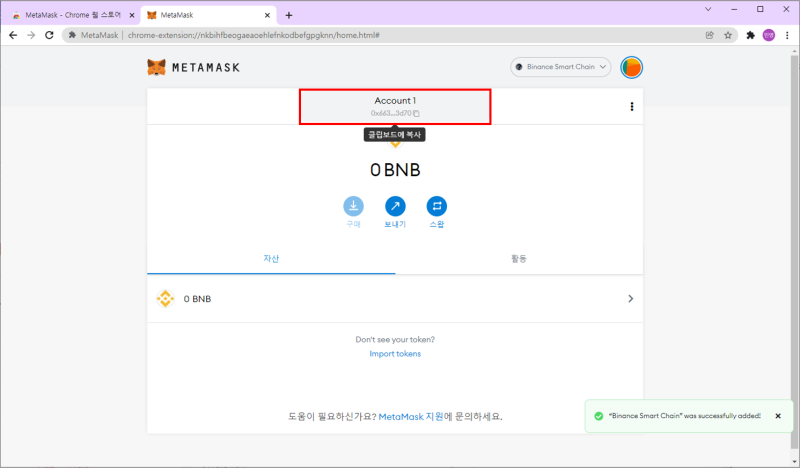Dismiss the Binance Smart Chain added notification
800x468 pixels.
click(x=778, y=416)
